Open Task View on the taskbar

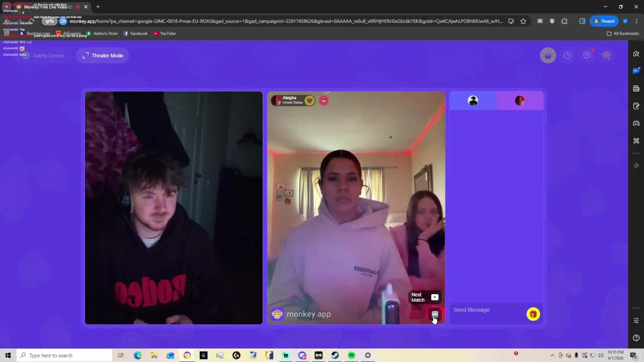121,355
